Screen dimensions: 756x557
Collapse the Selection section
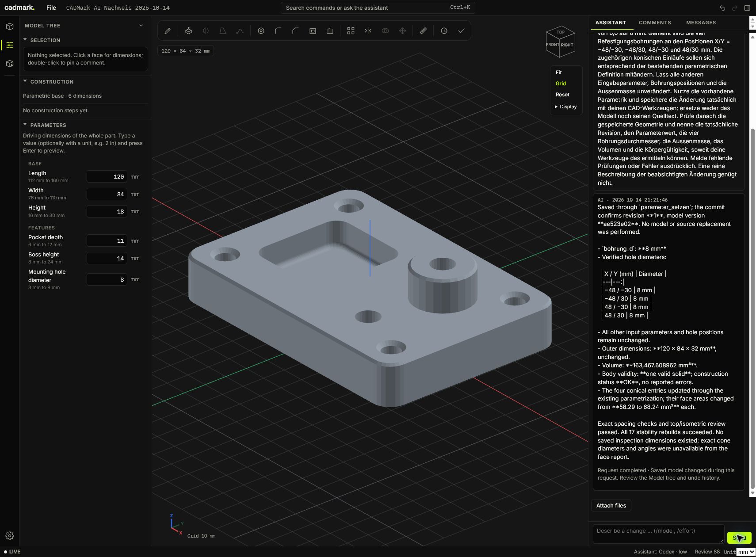point(25,40)
